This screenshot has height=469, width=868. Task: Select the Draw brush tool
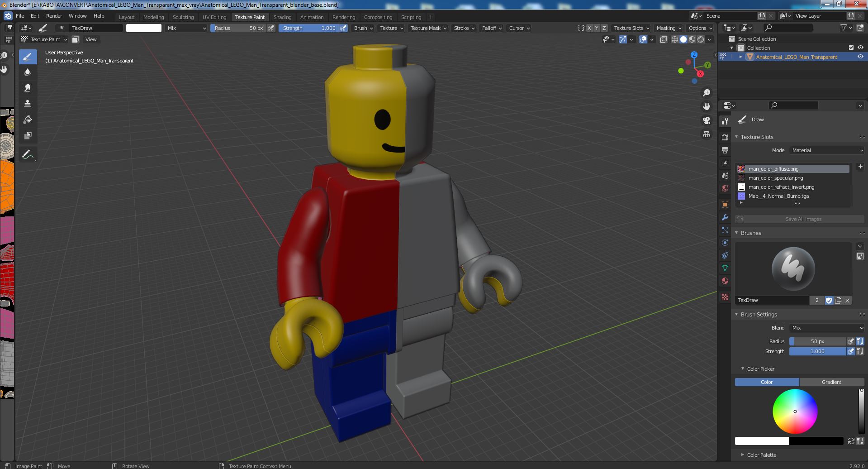(27, 57)
